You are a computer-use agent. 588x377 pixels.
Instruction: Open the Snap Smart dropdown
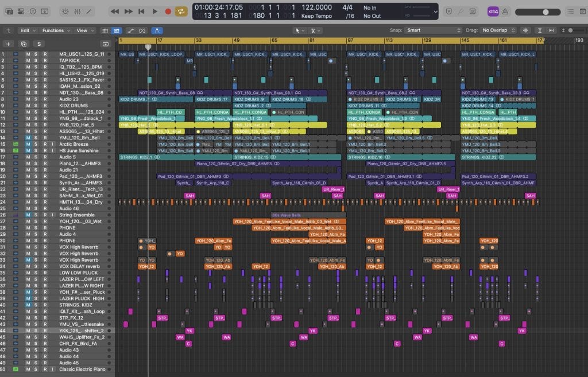pyautogui.click(x=434, y=30)
